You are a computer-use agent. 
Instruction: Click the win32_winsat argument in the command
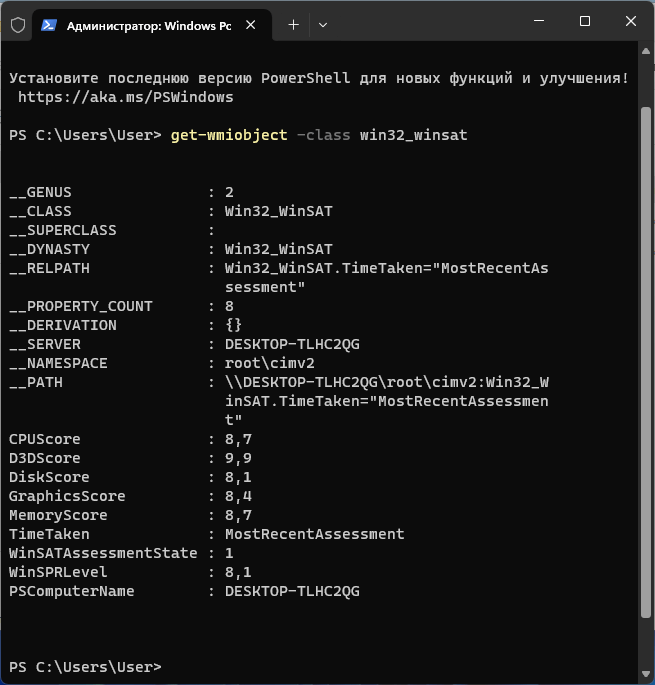[413, 135]
